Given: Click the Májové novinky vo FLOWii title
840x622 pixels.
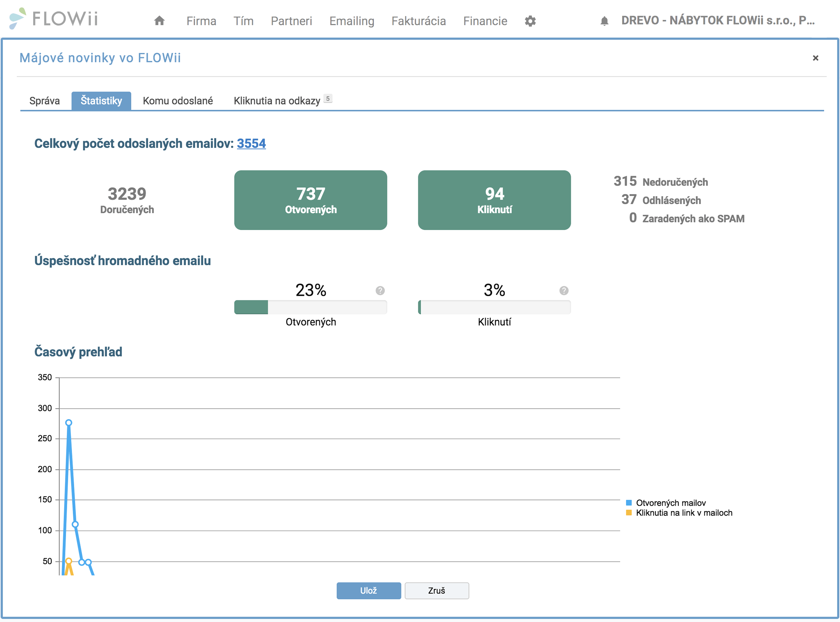Looking at the screenshot, I should [100, 58].
